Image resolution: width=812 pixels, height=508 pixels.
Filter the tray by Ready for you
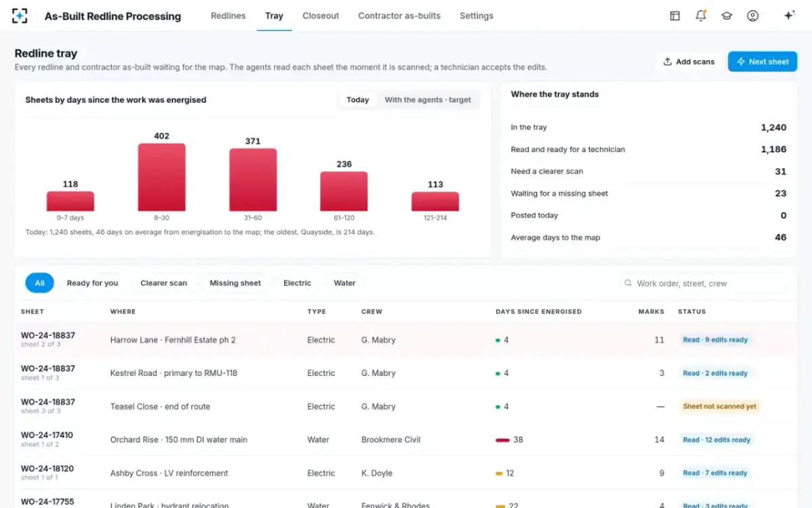(93, 283)
